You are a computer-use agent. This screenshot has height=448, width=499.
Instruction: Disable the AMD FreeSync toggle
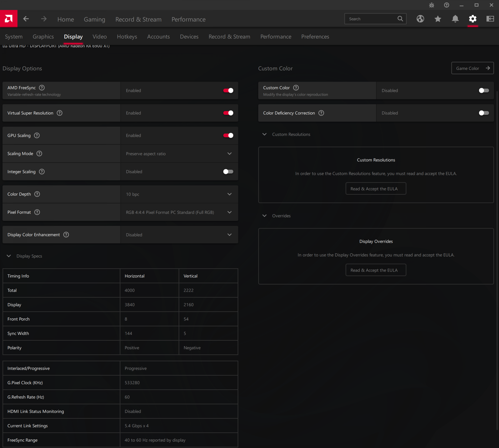tap(228, 91)
